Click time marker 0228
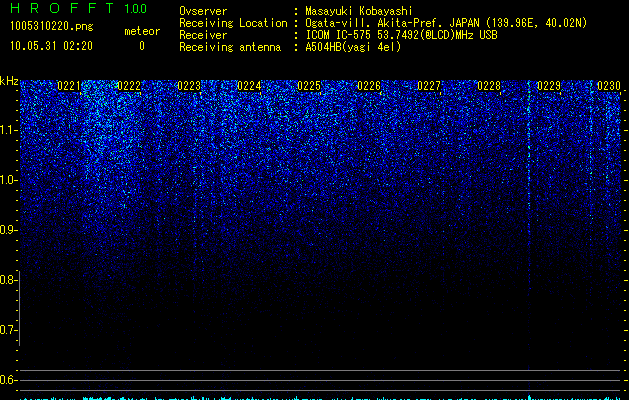 click(489, 86)
